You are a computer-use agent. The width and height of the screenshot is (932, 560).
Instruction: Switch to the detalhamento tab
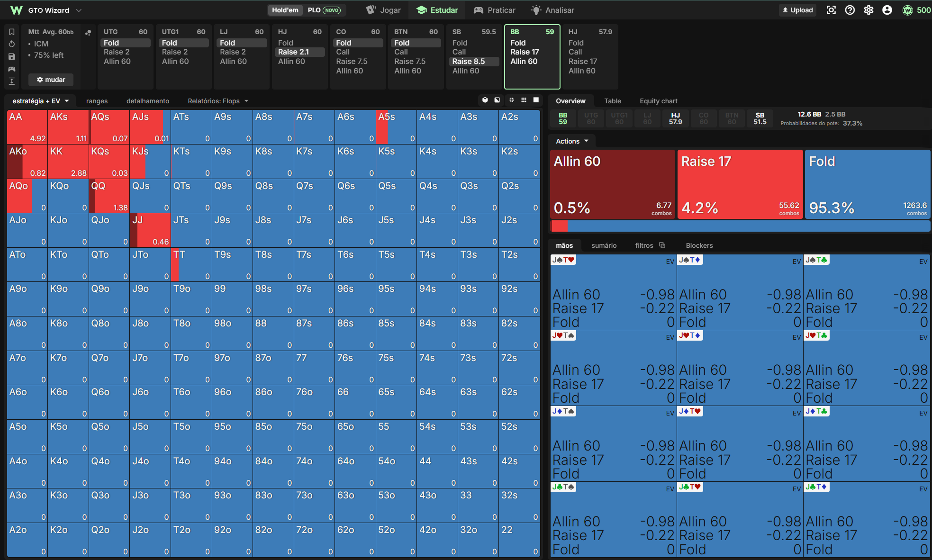148,101
